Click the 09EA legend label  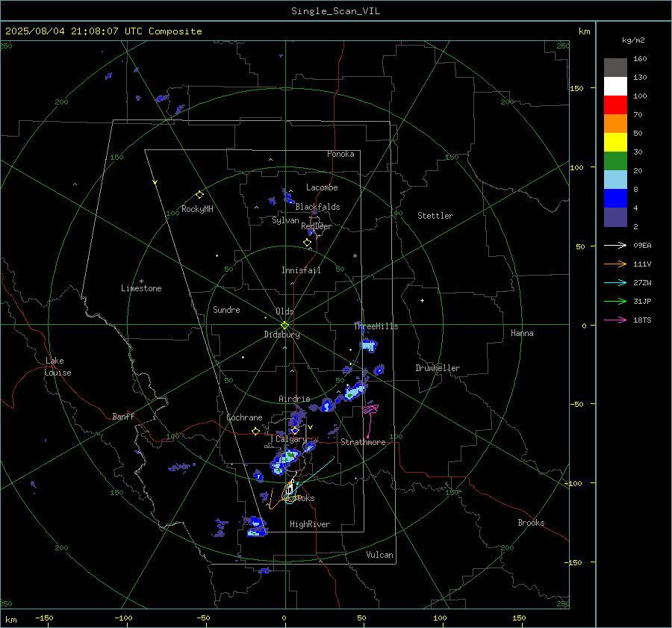point(642,246)
